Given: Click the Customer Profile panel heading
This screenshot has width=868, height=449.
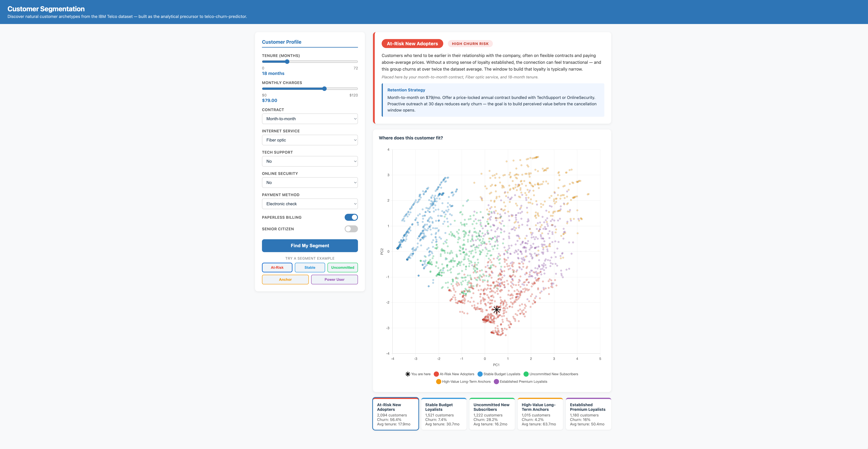Looking at the screenshot, I should (282, 42).
